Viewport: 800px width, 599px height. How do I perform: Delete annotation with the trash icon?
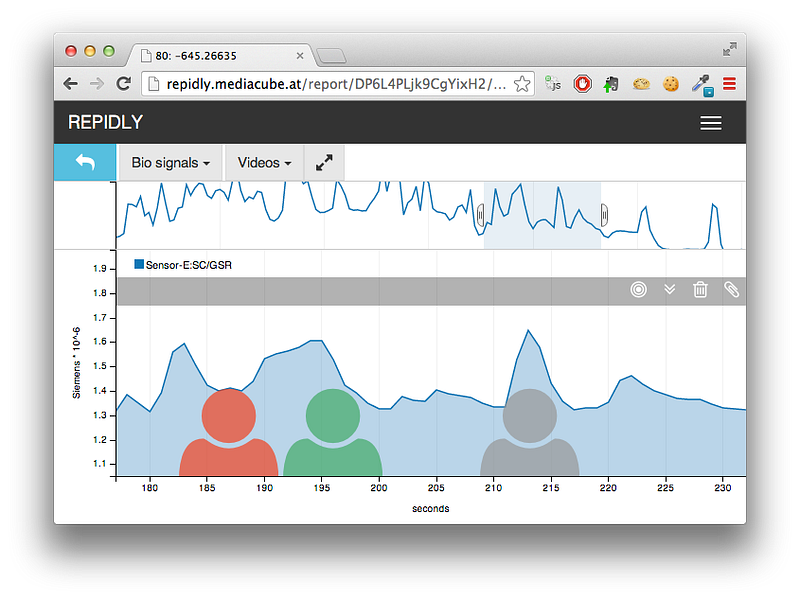click(x=700, y=290)
